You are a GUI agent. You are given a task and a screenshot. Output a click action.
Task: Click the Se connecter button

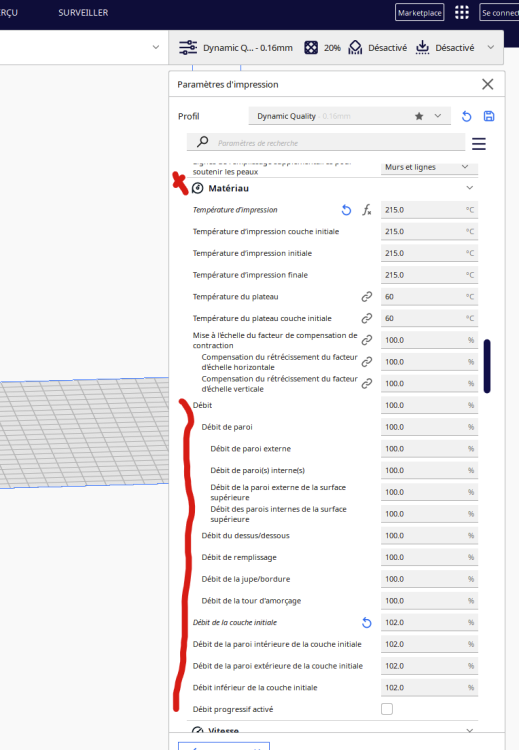coord(499,12)
